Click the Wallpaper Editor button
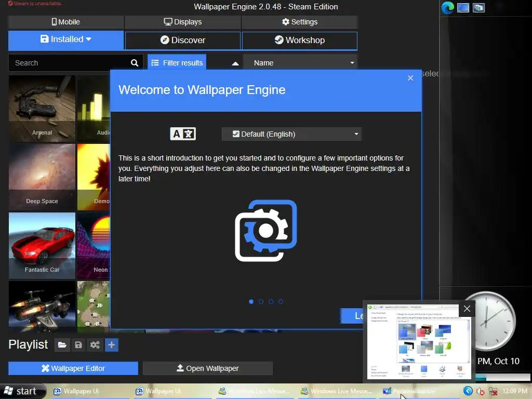Image resolution: width=532 pixels, height=399 pixels. (73, 368)
